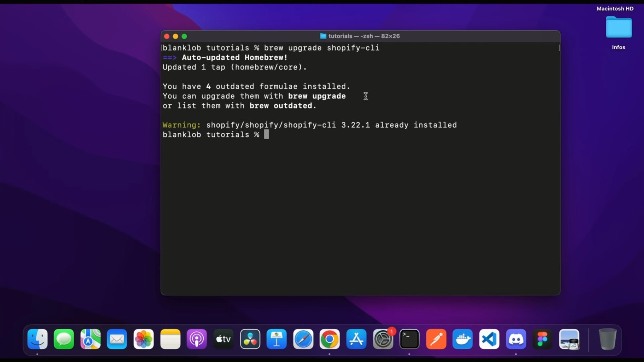
Task: Open the Notes app in the dock
Action: pyautogui.click(x=170, y=339)
